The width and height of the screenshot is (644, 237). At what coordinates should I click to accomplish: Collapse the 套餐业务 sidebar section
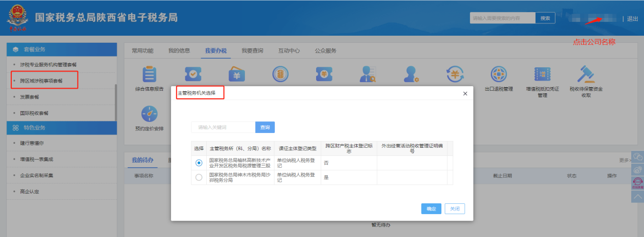click(61, 49)
